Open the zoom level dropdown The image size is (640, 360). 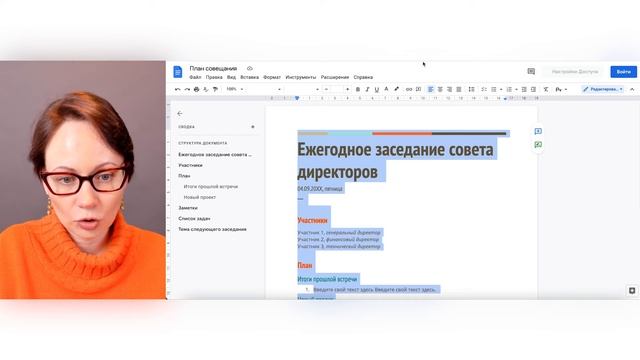[235, 89]
